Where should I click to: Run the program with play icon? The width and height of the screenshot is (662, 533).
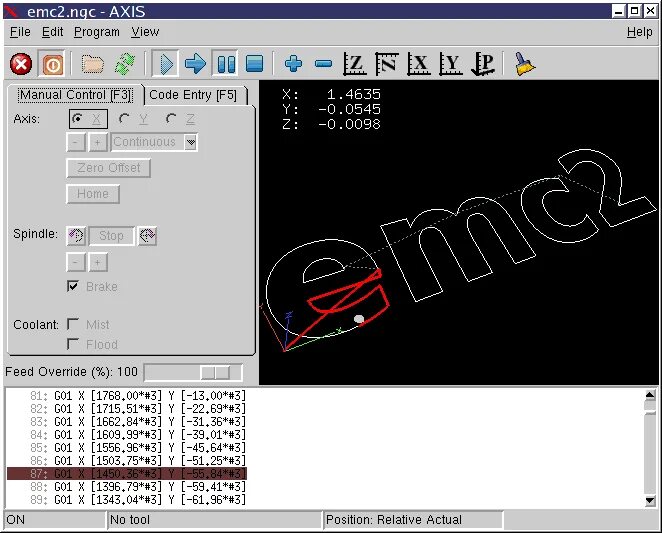point(165,64)
